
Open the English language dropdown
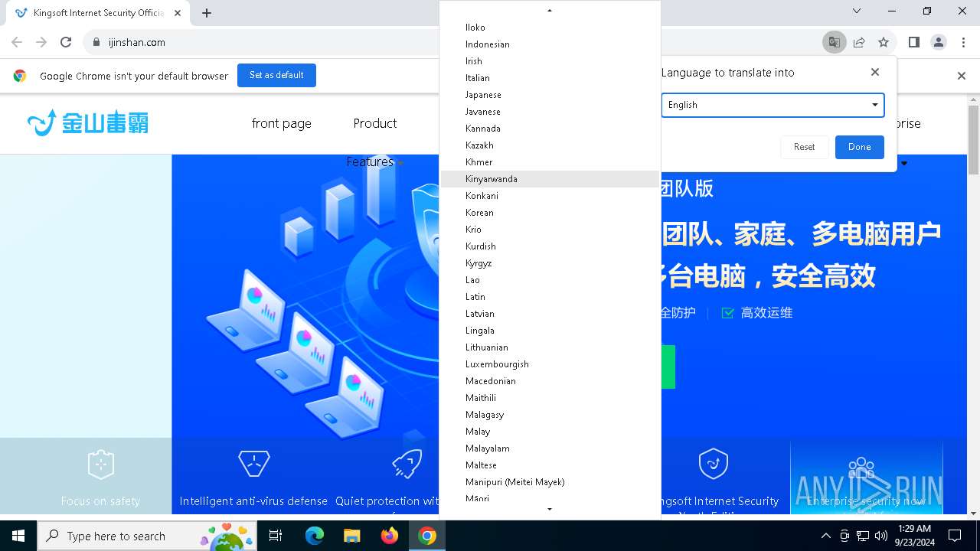coord(773,105)
